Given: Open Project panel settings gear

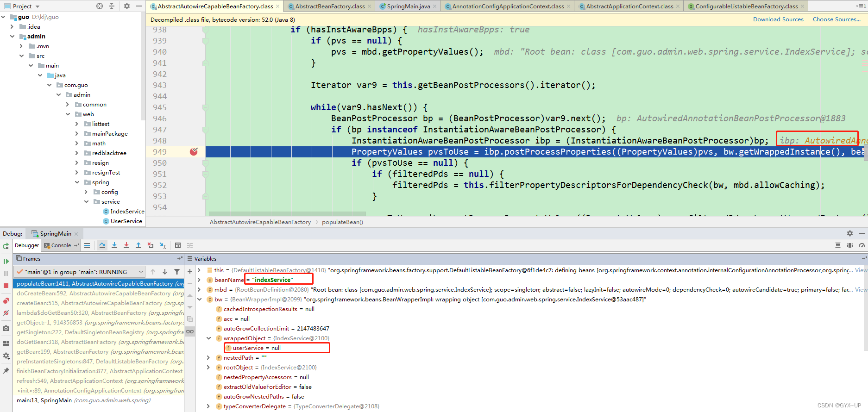Looking at the screenshot, I should (127, 6).
